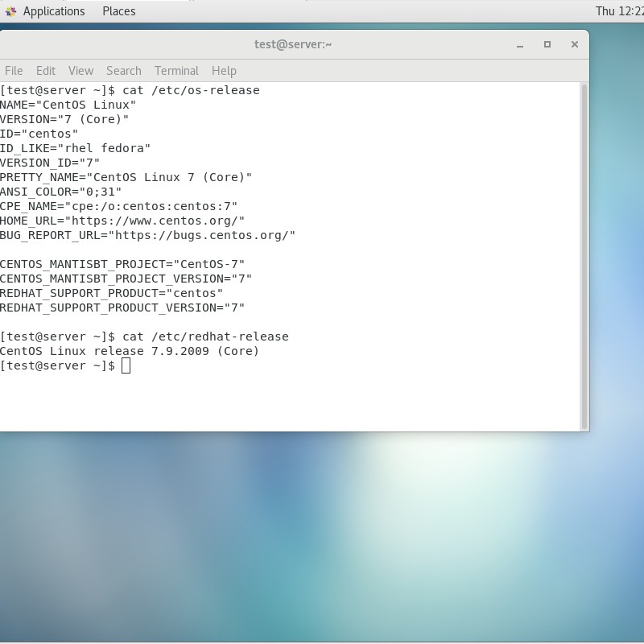Open the terminal Help menu
The image size is (644, 644).
(224, 71)
